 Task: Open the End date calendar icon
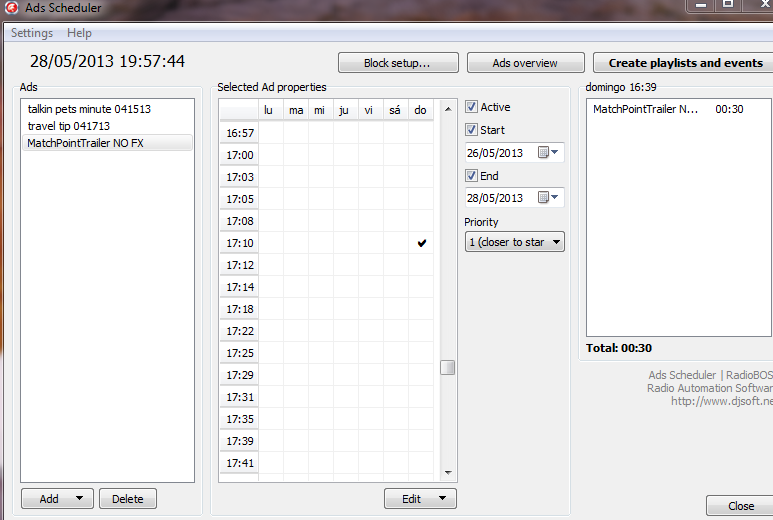point(544,198)
